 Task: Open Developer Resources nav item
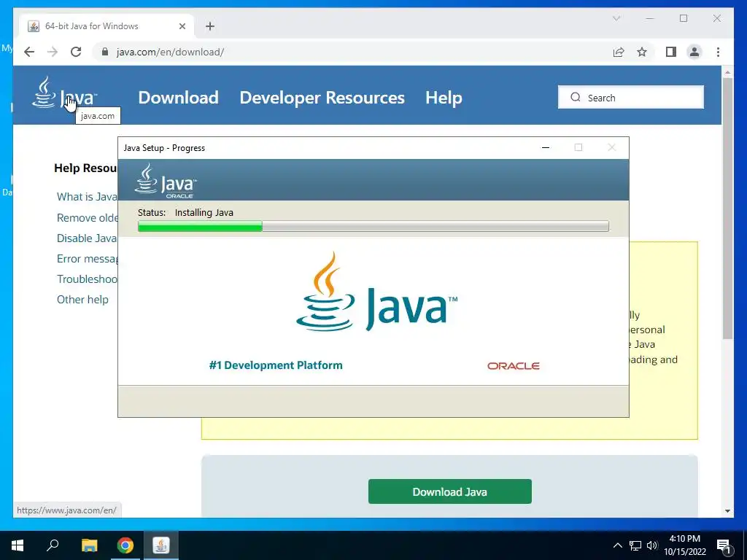[322, 98]
